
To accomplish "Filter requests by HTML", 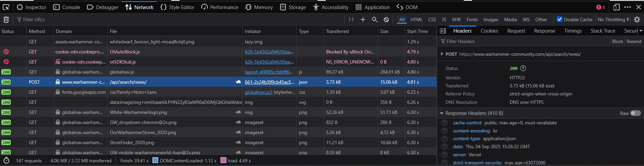I will [x=416, y=19].
